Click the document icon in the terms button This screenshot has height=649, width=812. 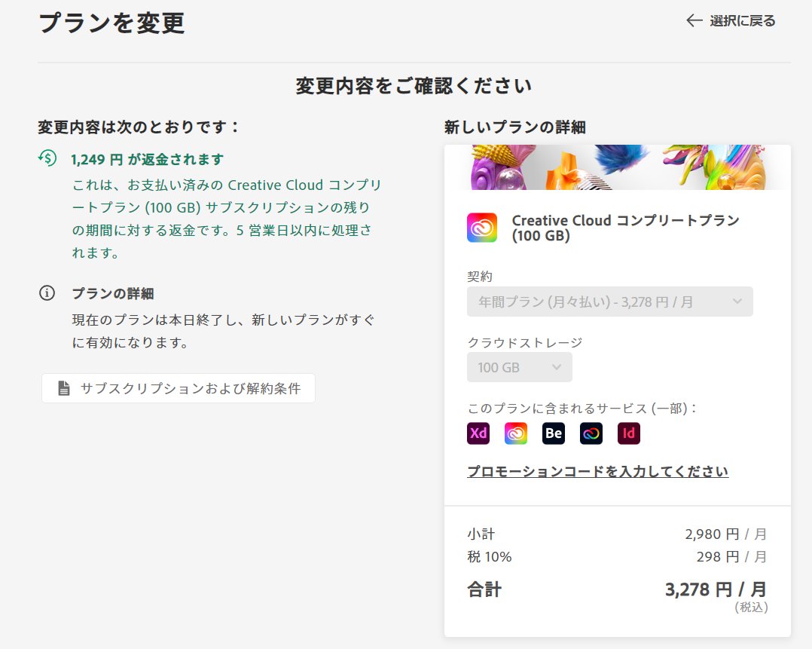coord(64,388)
